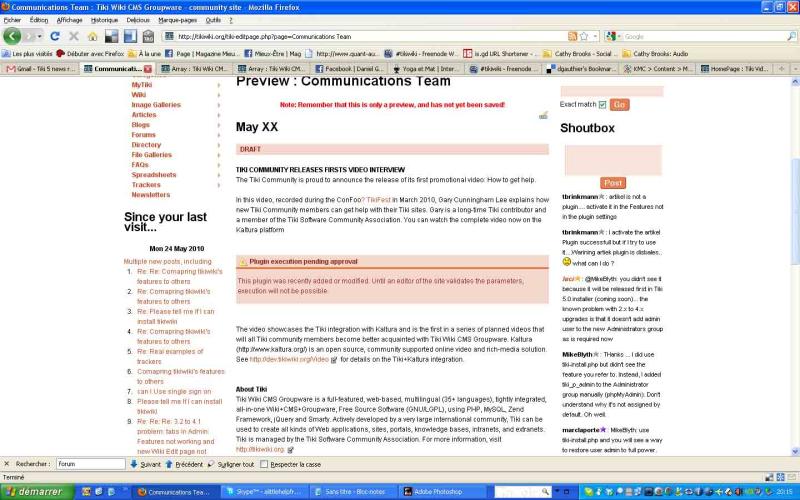This screenshot has height=500, width=800.
Task: Switch to the Facebook Daniel G tab
Action: tap(349, 69)
